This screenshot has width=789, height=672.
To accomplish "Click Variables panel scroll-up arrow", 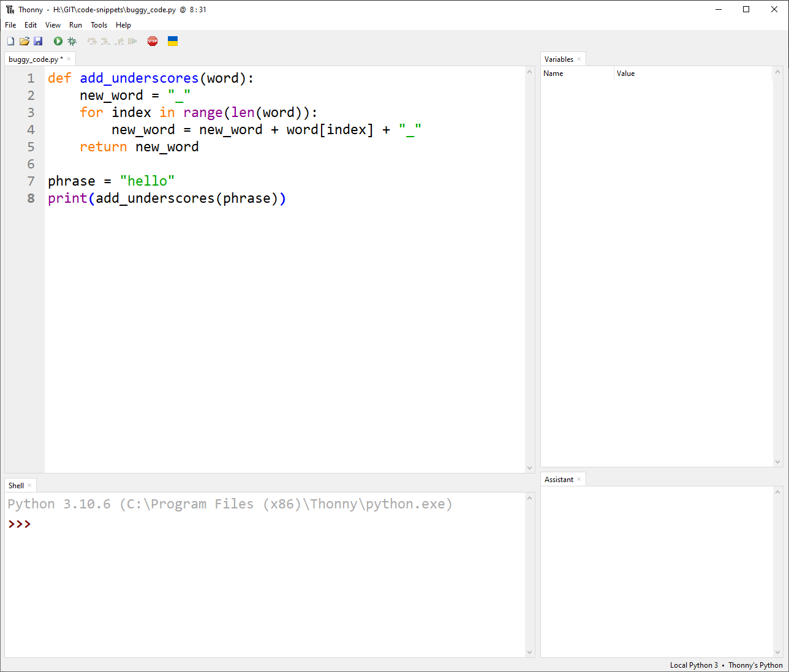I will click(x=778, y=72).
